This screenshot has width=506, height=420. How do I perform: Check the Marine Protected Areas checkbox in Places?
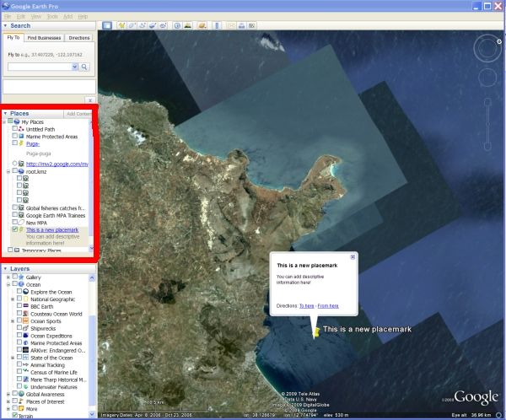tap(15, 137)
